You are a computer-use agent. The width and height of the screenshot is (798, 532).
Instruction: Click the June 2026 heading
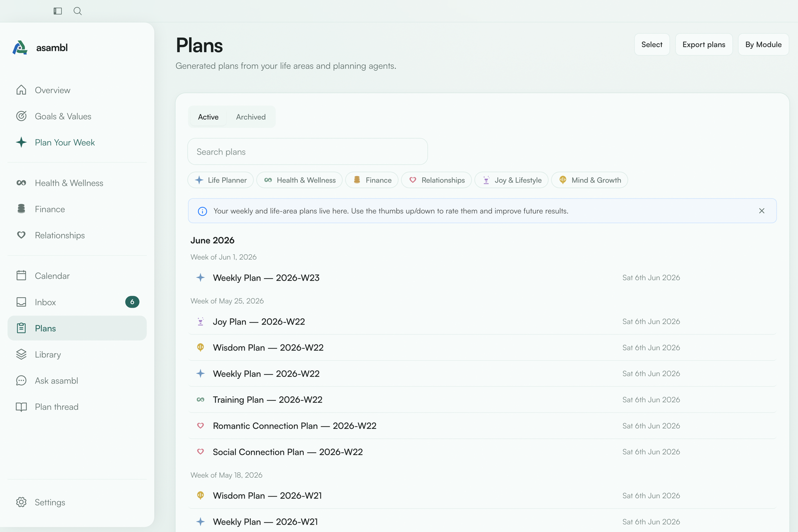212,240
